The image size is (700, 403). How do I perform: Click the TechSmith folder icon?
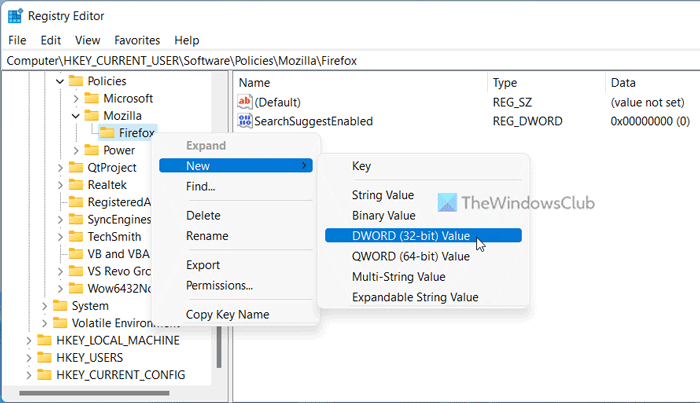(76, 237)
